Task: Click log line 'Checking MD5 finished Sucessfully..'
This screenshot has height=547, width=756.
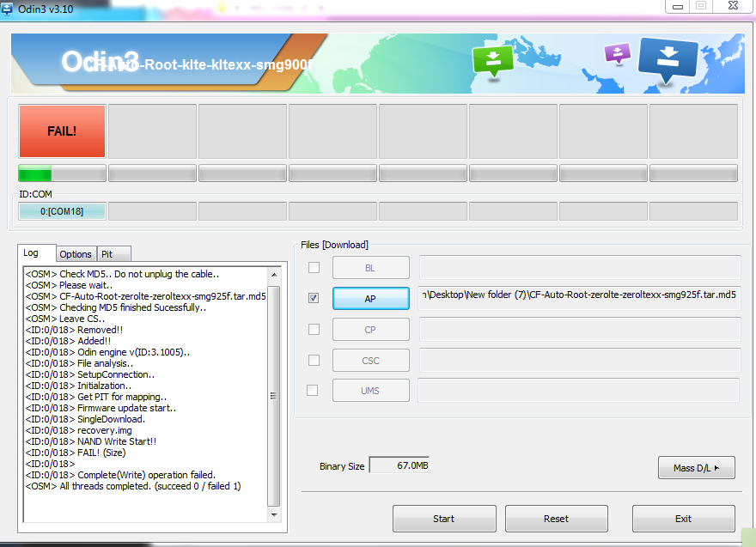Action: click(116, 307)
